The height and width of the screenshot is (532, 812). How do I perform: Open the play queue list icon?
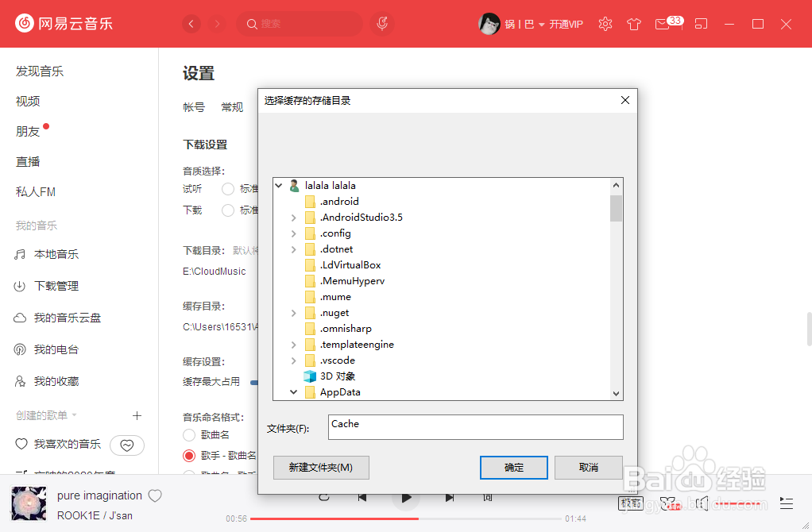pos(786,503)
